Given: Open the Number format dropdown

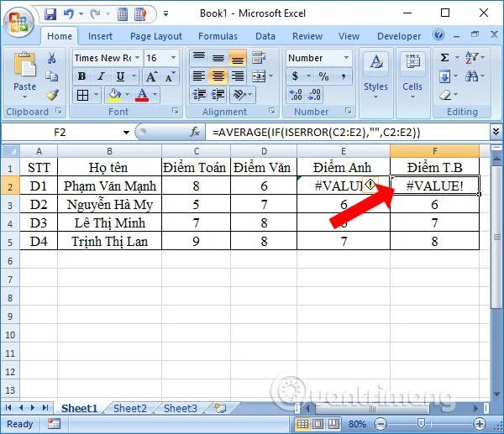Looking at the screenshot, I should point(346,57).
